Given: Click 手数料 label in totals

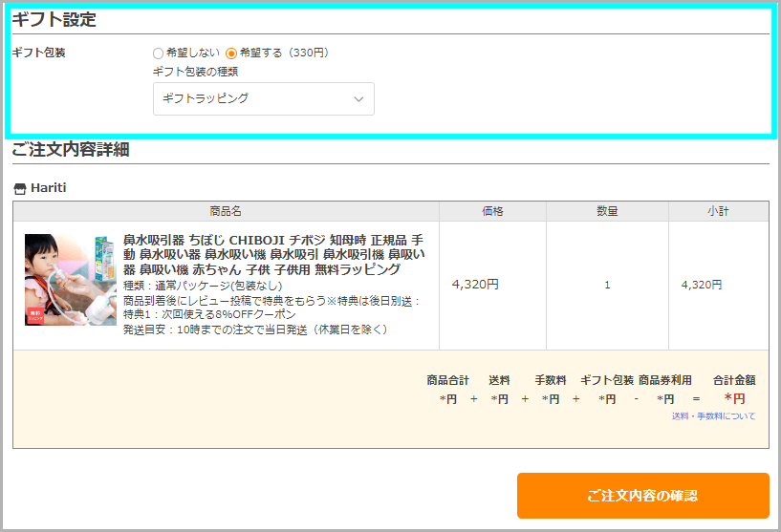Looking at the screenshot, I should coord(551,381).
